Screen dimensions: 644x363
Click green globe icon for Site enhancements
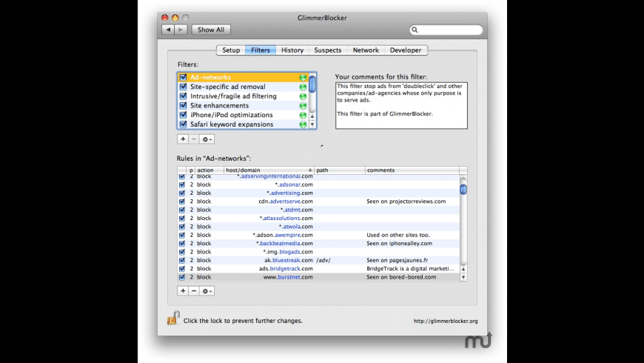[x=303, y=106]
